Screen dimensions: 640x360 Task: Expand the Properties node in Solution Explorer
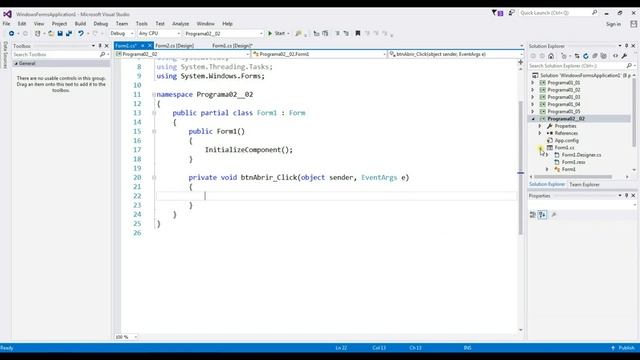[x=540, y=126]
